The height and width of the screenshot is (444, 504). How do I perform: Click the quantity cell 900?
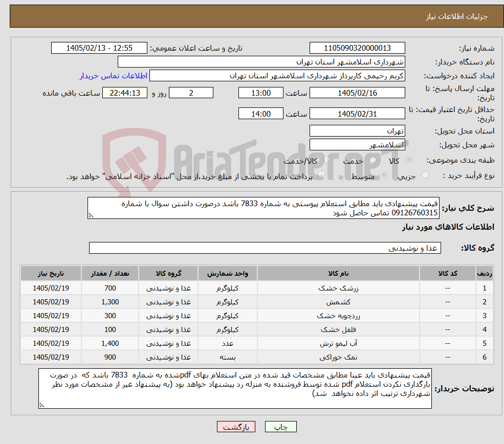(x=110, y=357)
